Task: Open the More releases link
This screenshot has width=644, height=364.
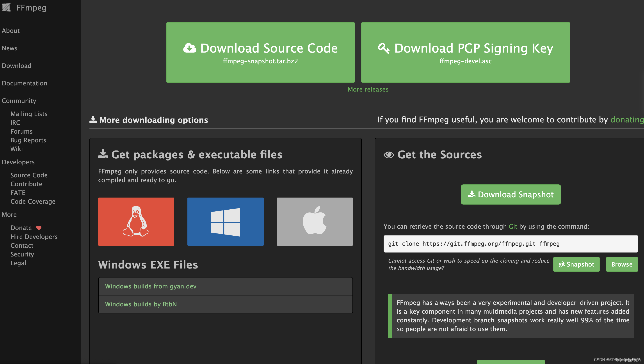Action: 368,89
